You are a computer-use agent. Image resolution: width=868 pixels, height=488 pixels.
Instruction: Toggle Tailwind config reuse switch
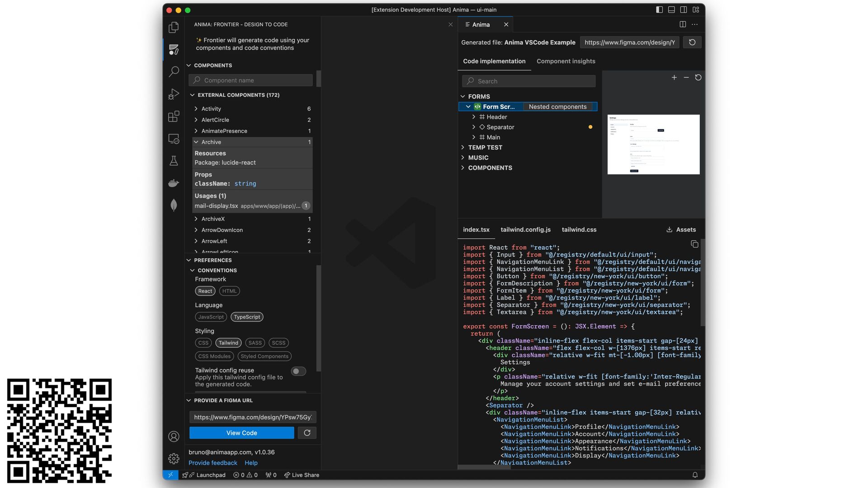pos(298,371)
